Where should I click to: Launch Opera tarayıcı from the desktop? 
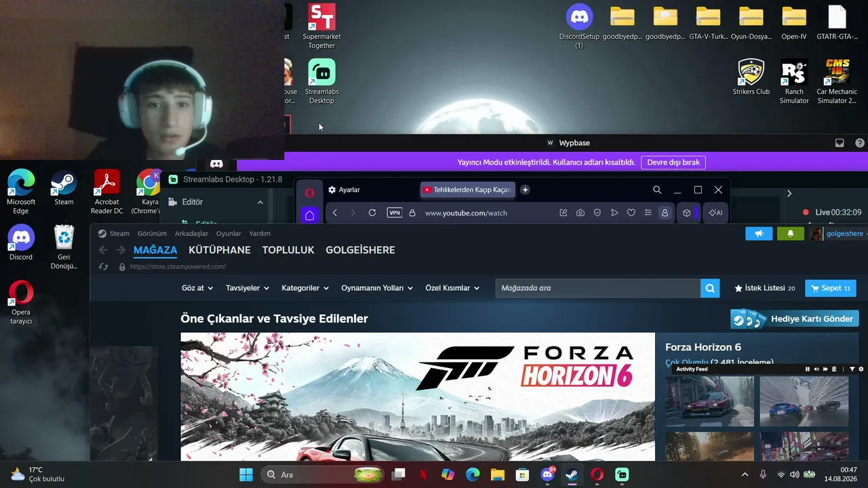[x=21, y=302]
